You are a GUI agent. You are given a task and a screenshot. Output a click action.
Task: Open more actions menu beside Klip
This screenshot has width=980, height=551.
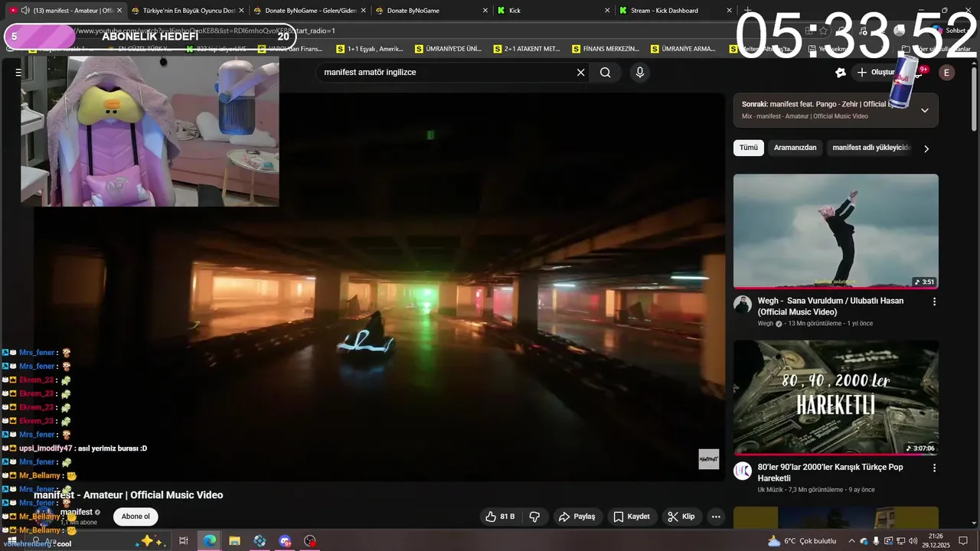click(x=716, y=517)
